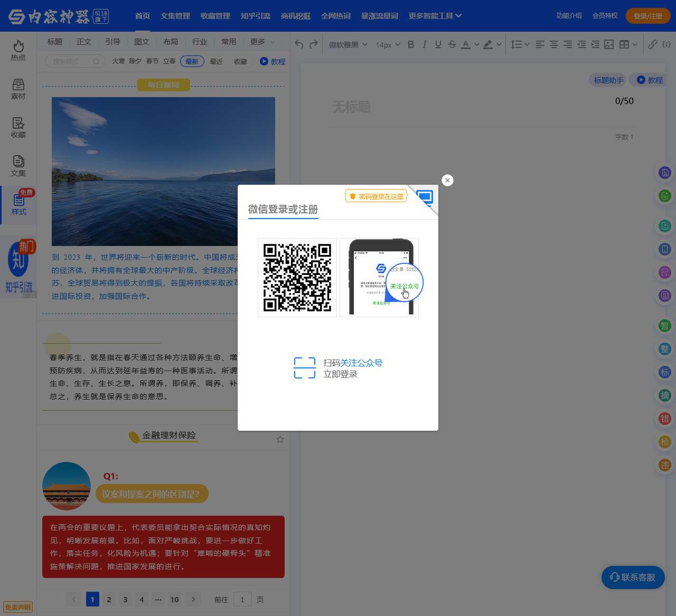The image size is (676, 616).
Task: Decrease paragraph indent
Action: click(581, 45)
